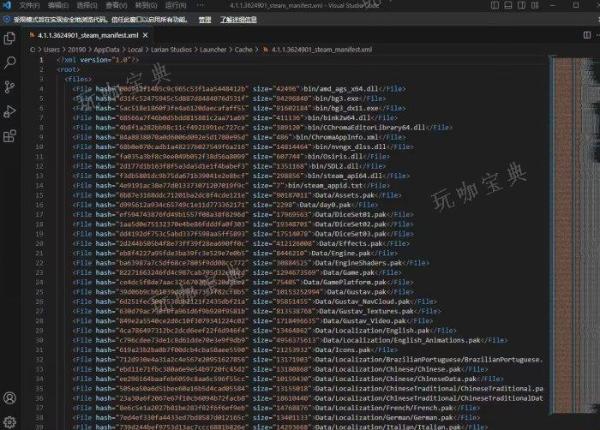The height and width of the screenshot is (430, 600).
Task: Open the 编辑(E) menu
Action: [59, 5]
